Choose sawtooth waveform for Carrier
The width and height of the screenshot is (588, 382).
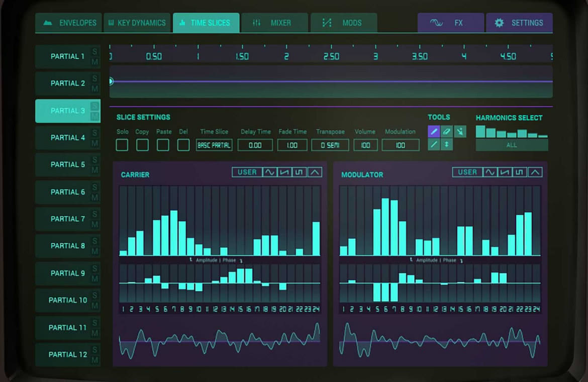click(284, 172)
